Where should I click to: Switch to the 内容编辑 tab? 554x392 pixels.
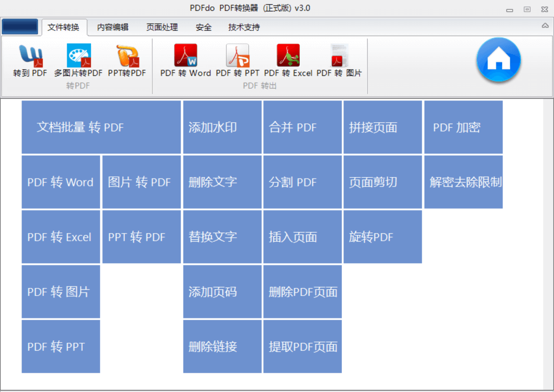coord(112,26)
